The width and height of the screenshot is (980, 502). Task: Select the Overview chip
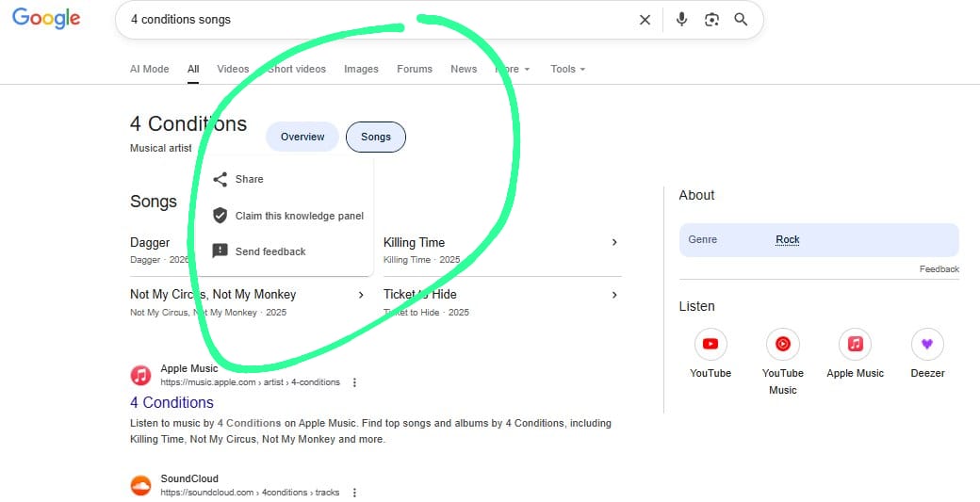click(302, 137)
